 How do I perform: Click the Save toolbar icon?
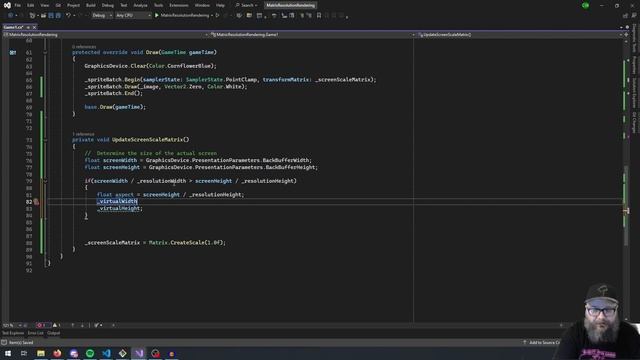pyautogui.click(x=51, y=16)
